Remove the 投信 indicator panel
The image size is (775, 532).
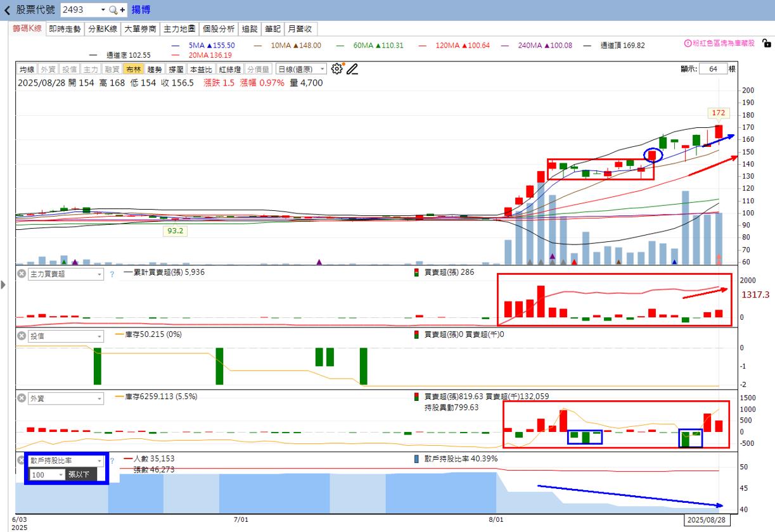[x=21, y=336]
